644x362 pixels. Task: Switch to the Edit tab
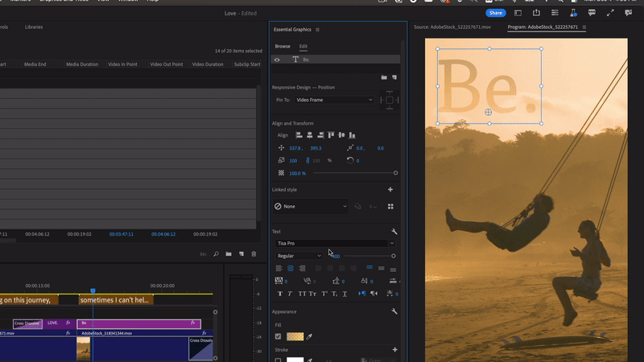click(303, 47)
